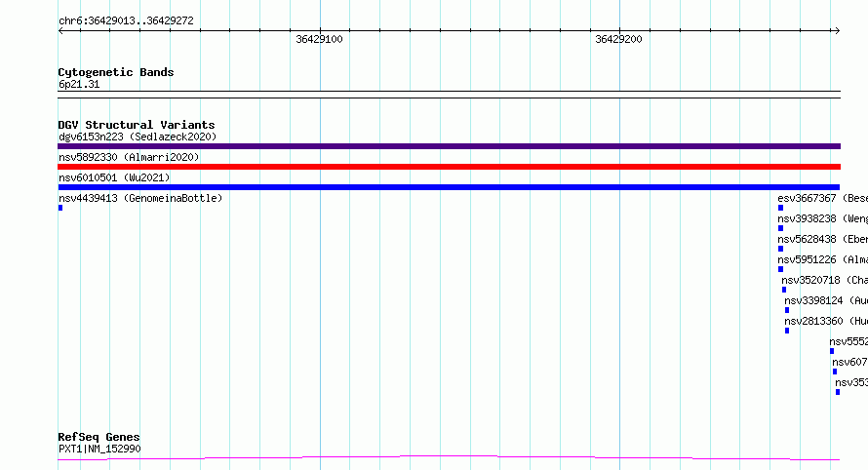Click the esv3667367 variant label
The image size is (868, 470).
tap(822, 198)
